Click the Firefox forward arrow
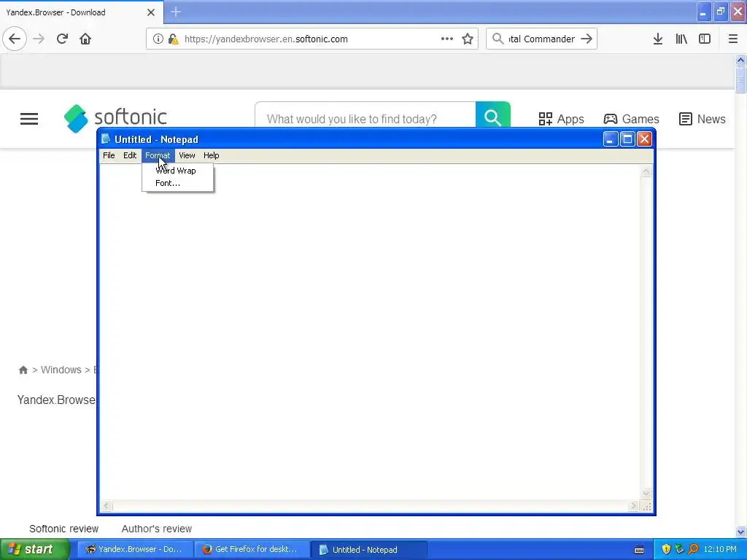 click(39, 39)
